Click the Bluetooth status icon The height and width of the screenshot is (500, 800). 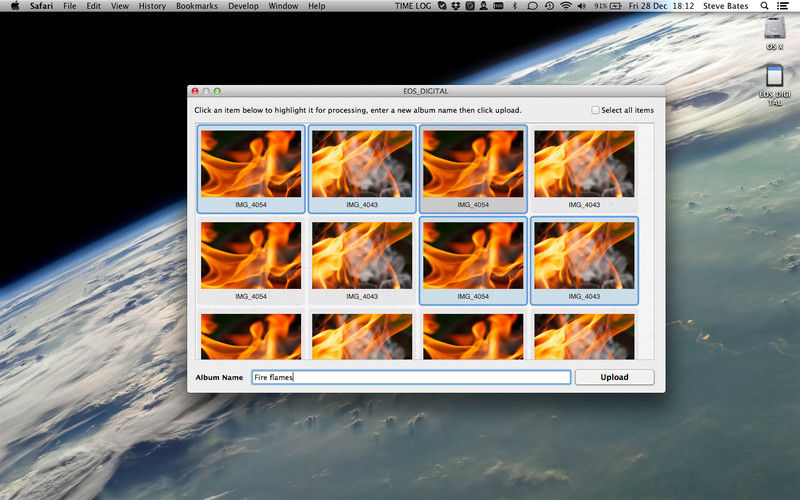coord(515,6)
